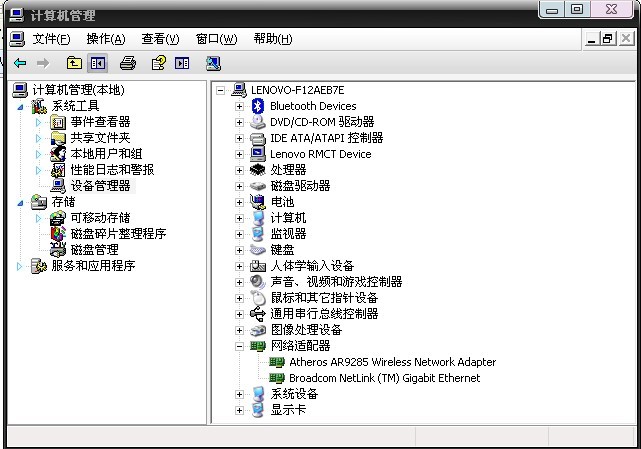Expand the DVD/CD-ROM 驱动器 node
The width and height of the screenshot is (641, 449).
coord(240,122)
